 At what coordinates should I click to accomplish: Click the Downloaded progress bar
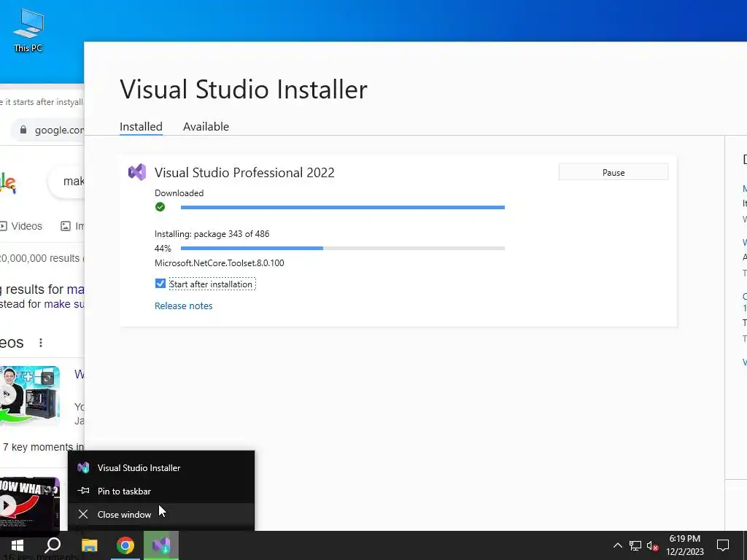[x=343, y=207]
